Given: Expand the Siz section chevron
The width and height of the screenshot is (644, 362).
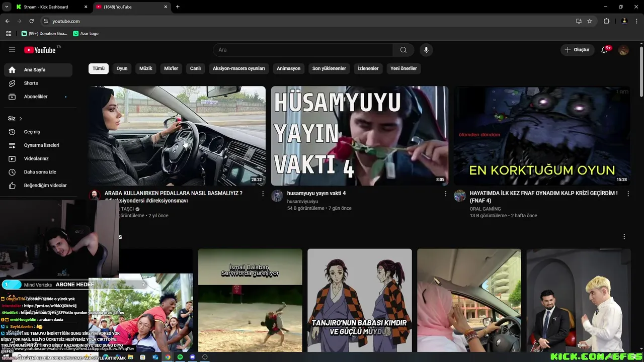Looking at the screenshot, I should [x=21, y=119].
